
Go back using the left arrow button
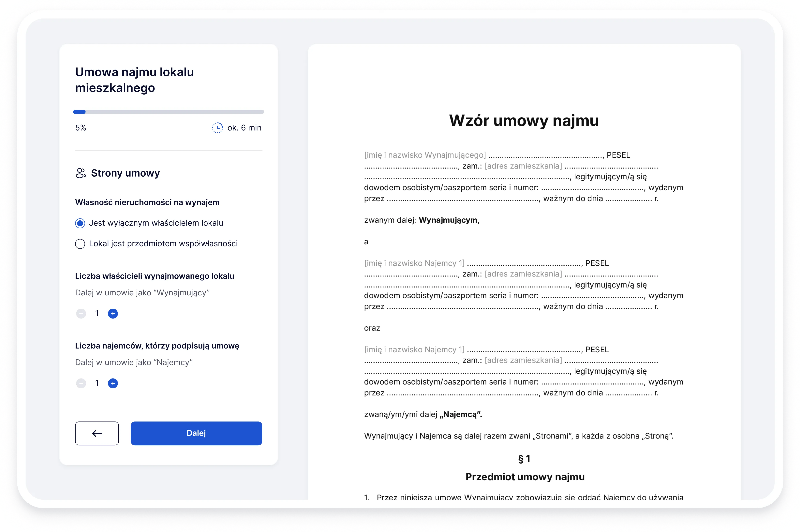pyautogui.click(x=97, y=433)
